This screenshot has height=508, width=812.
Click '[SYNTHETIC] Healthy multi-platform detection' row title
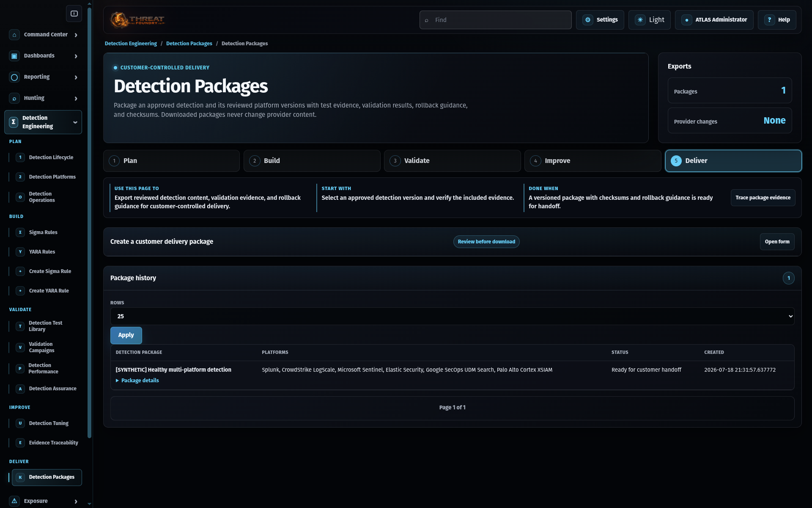[173, 370]
